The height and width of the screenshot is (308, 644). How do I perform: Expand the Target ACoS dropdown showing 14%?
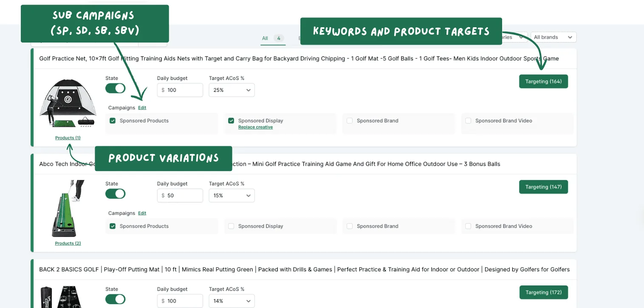click(x=232, y=301)
